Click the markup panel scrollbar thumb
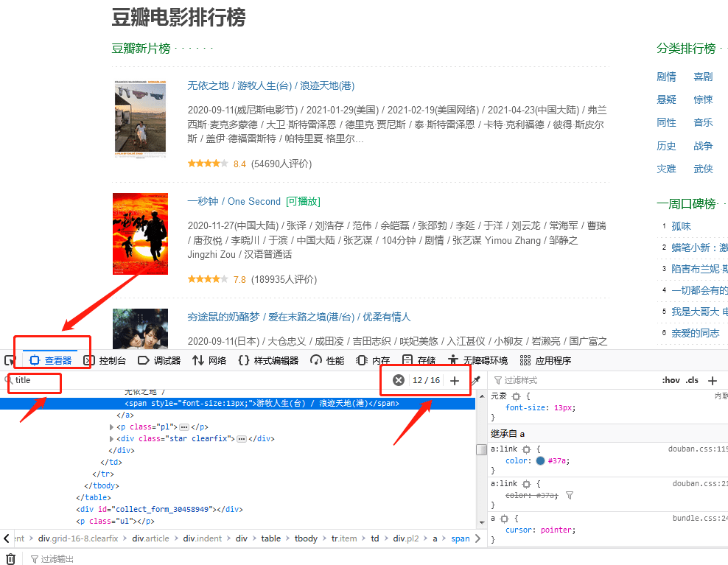The image size is (728, 565). click(x=481, y=449)
